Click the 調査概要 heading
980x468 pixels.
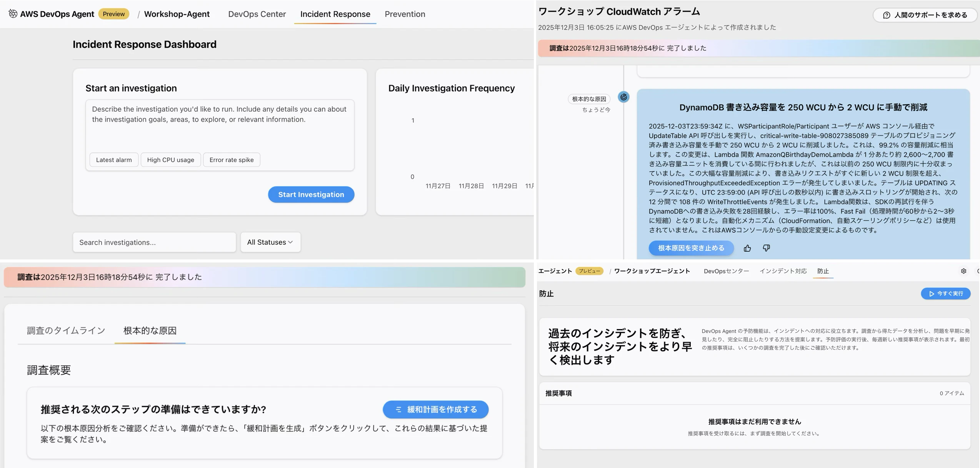point(49,370)
